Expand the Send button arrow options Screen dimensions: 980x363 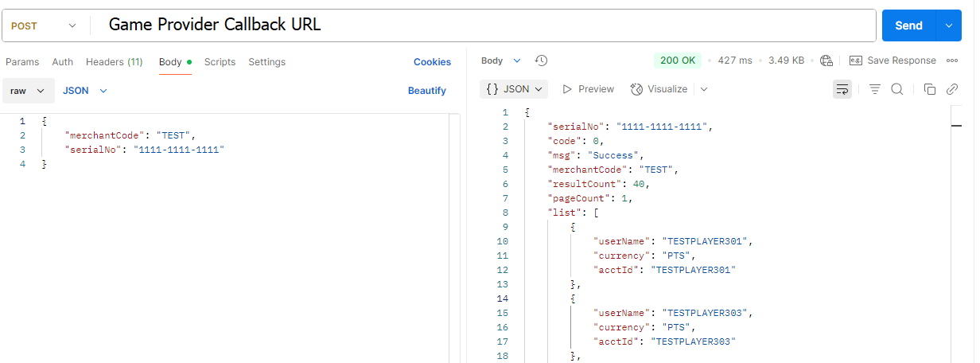(947, 25)
